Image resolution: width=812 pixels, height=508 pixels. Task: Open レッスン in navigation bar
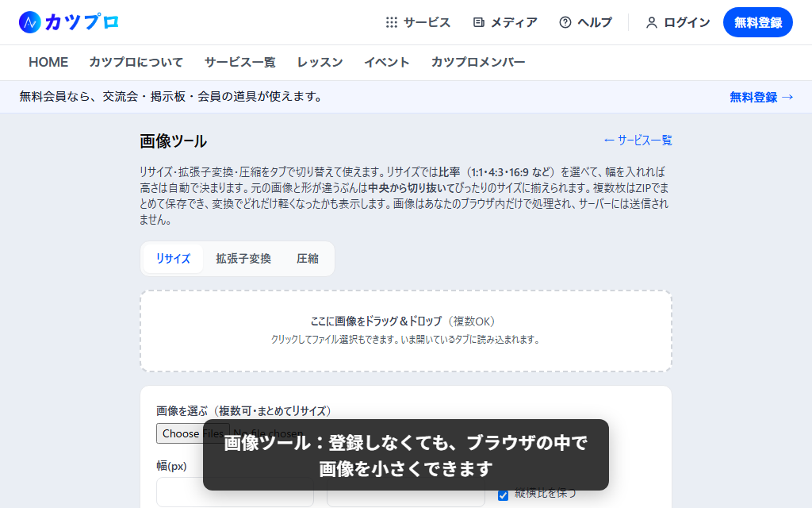tap(320, 62)
